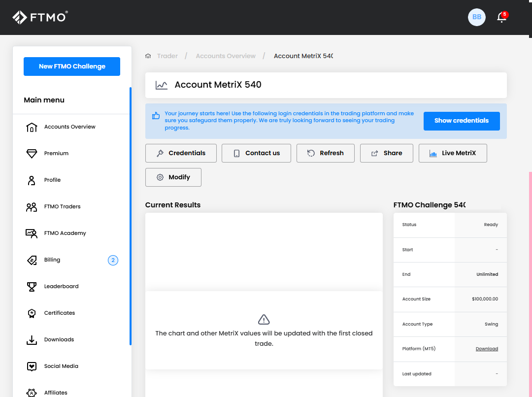The height and width of the screenshot is (397, 532).
Task: Click the Platform (MT5) label
Action: (419, 349)
